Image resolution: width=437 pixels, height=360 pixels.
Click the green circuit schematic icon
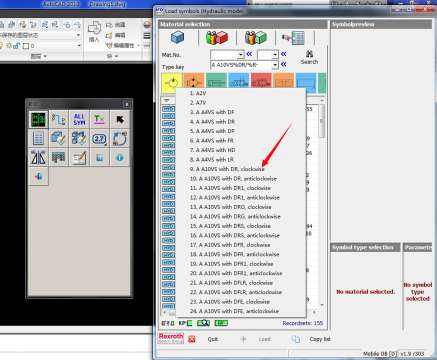[x=38, y=119]
